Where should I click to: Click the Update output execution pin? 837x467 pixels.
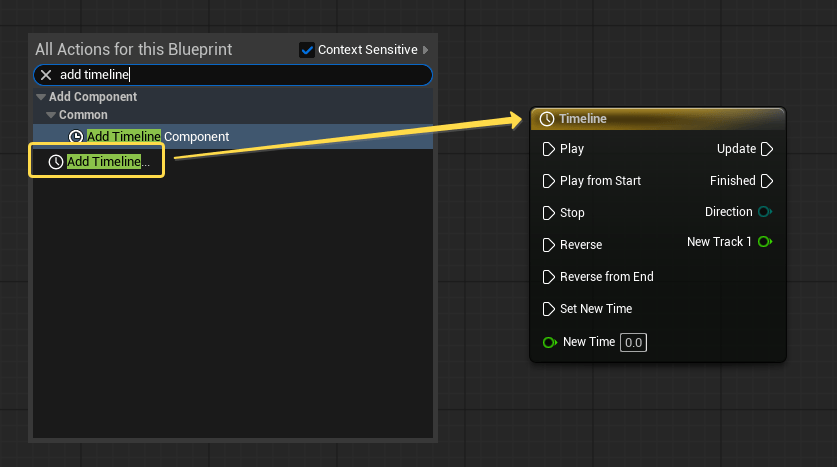(x=767, y=149)
